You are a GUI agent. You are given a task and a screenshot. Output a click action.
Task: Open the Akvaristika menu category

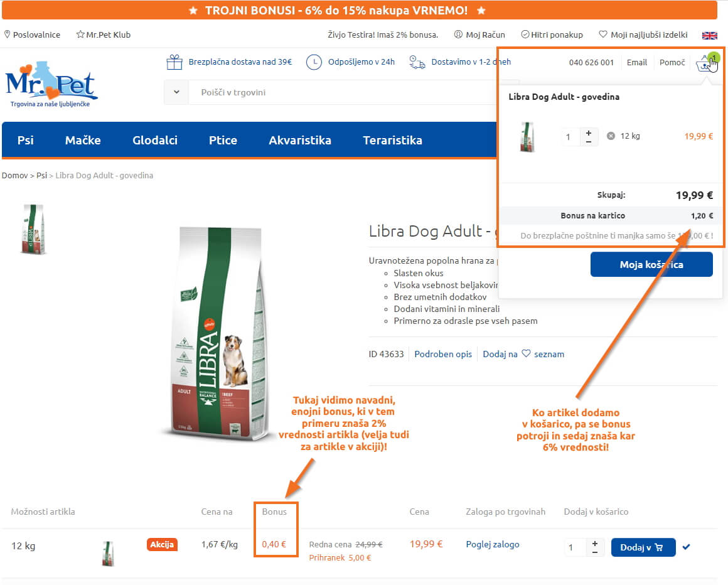tap(300, 140)
